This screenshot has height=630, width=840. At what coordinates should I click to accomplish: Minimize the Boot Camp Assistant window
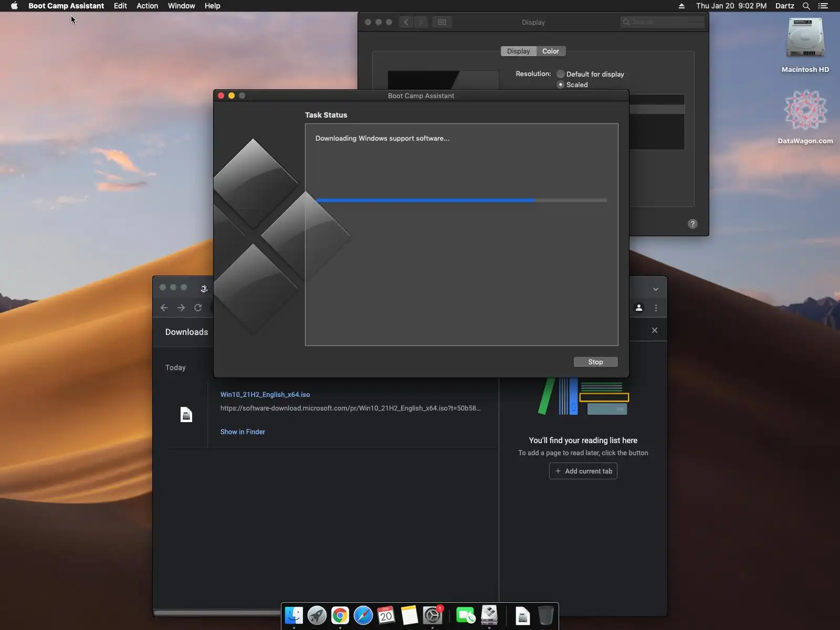232,96
